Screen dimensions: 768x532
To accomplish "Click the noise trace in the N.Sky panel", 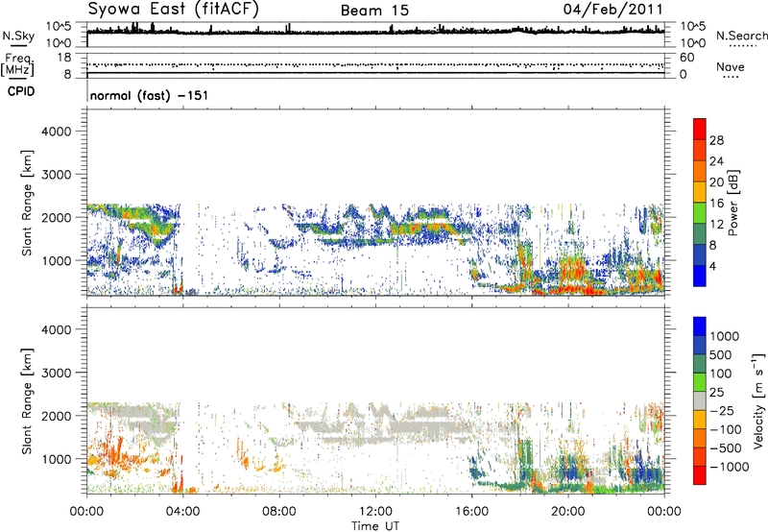I will coord(375,33).
